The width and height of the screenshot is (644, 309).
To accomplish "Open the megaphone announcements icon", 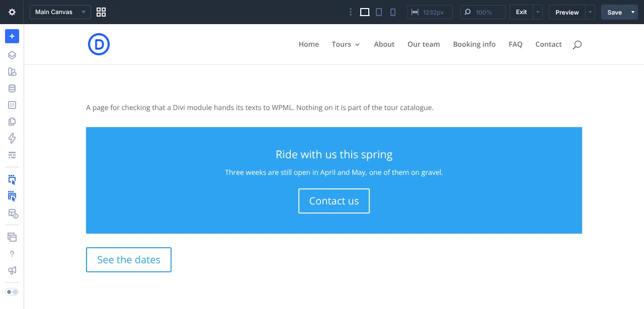I will coord(12,270).
